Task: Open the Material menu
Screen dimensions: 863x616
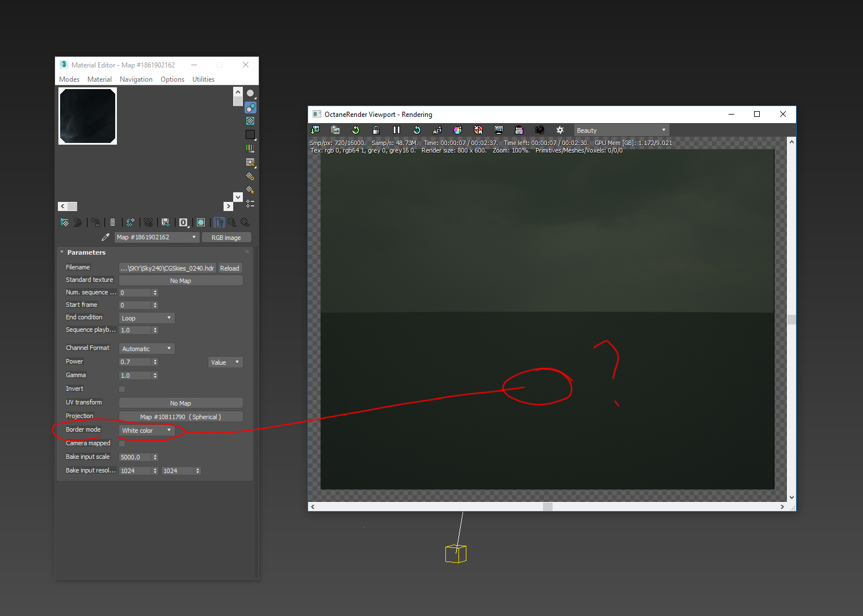Action: [x=99, y=79]
